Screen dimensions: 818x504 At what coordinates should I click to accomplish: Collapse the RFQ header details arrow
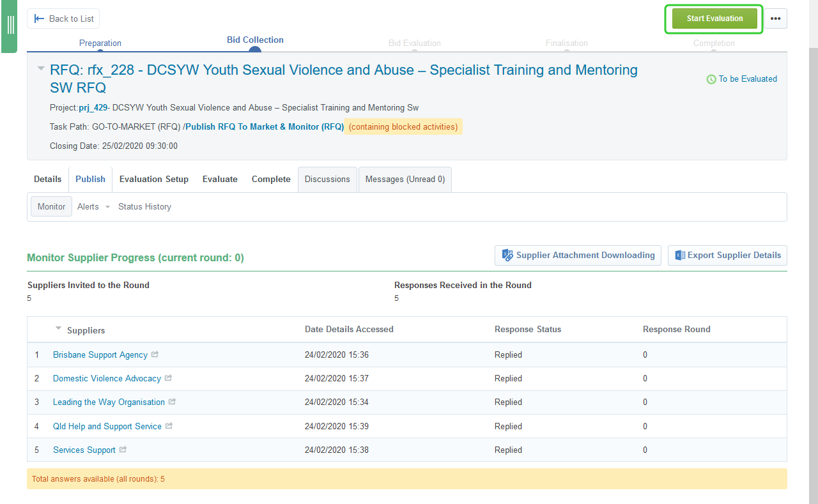pos(41,68)
